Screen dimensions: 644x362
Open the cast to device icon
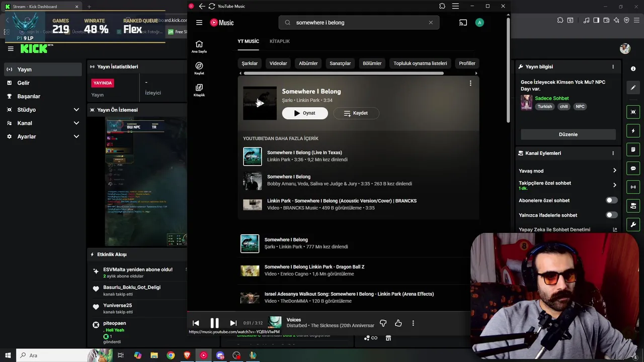pyautogui.click(x=463, y=23)
